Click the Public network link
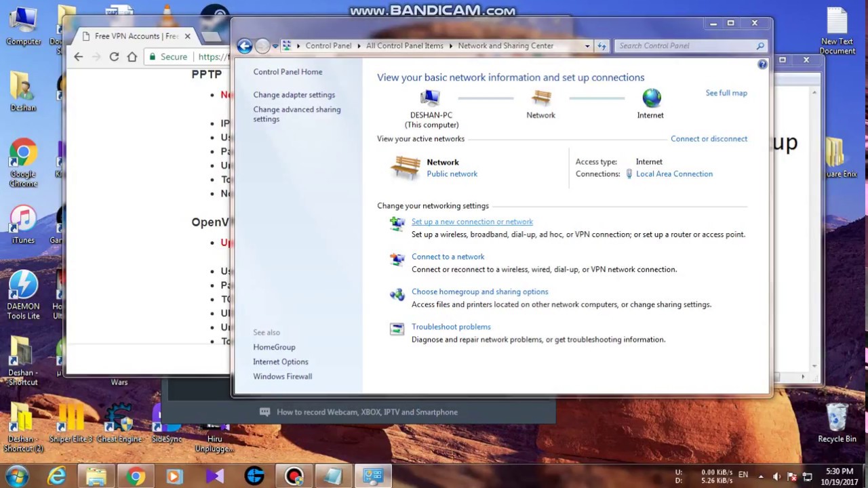The width and height of the screenshot is (868, 488). 452,174
